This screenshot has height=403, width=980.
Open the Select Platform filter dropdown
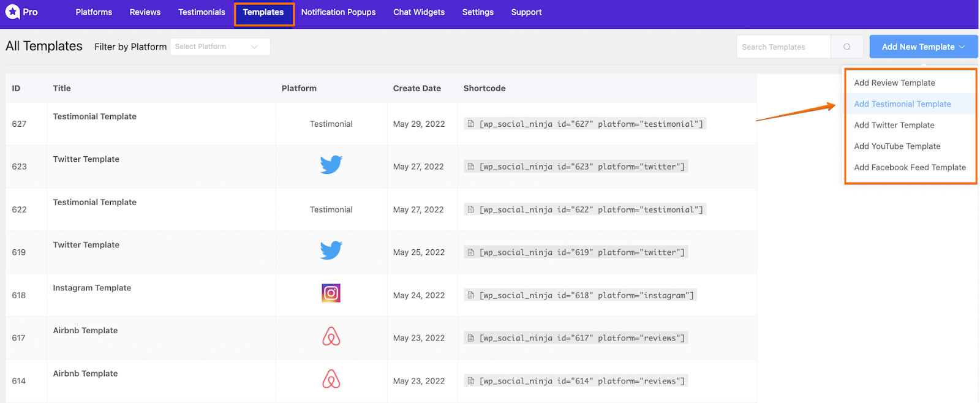coord(220,47)
